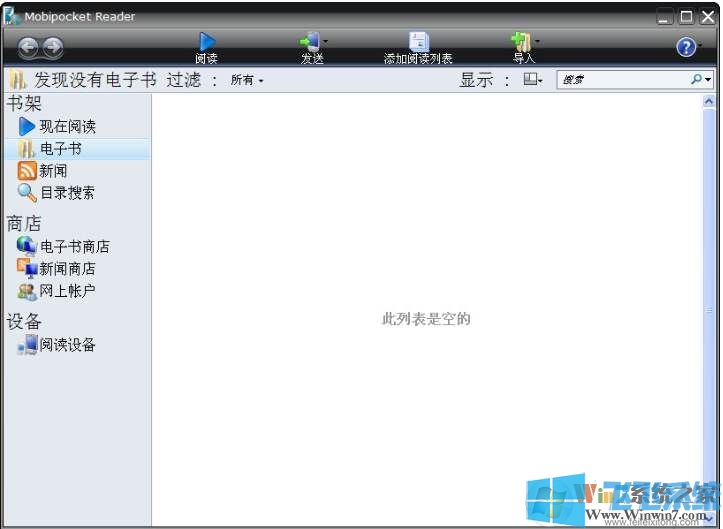Click 商店 section heading
723x529 pixels.
(x=24, y=224)
